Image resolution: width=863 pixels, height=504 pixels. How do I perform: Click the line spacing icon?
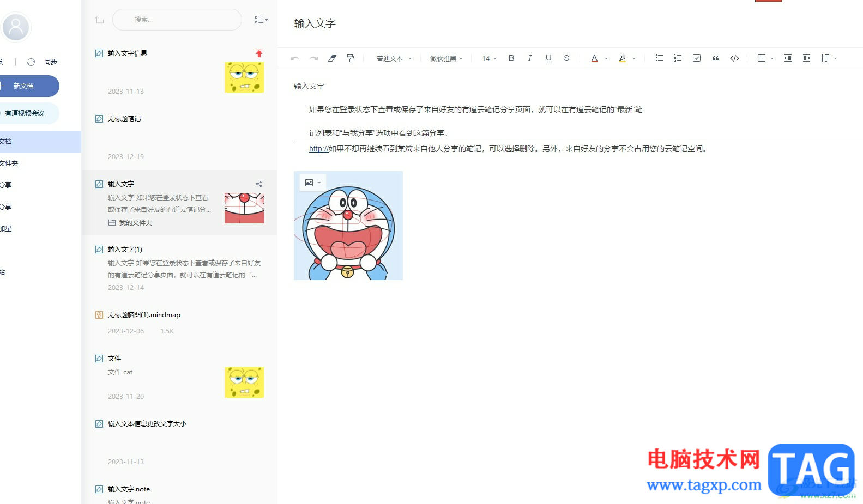(825, 58)
